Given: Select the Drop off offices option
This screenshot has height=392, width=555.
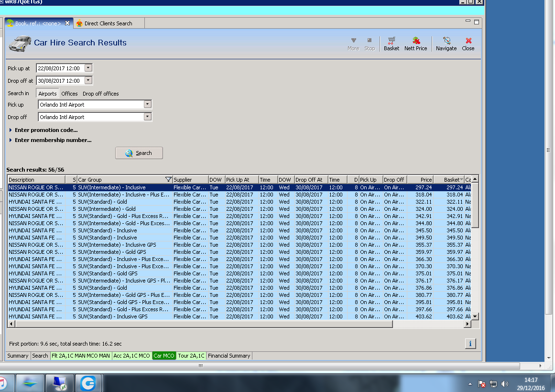Looking at the screenshot, I should [x=100, y=94].
